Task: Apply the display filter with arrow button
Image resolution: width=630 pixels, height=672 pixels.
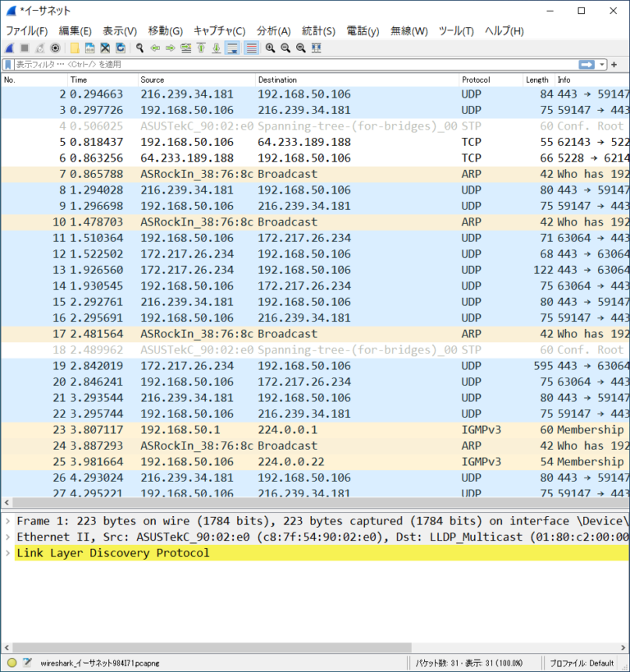Action: [587, 64]
